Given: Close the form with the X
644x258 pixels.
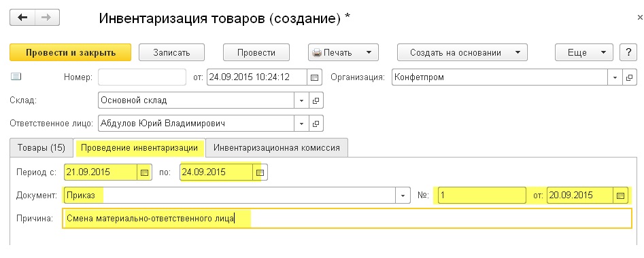Looking at the screenshot, I should click(640, 18).
